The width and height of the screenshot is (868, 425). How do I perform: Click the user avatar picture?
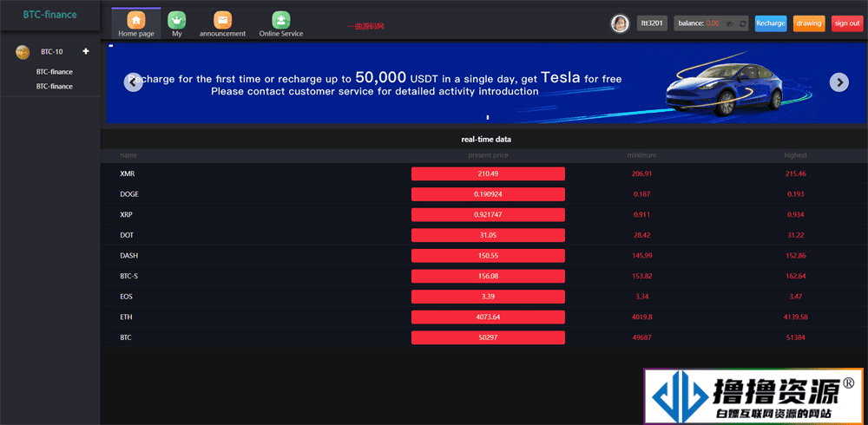(x=620, y=23)
